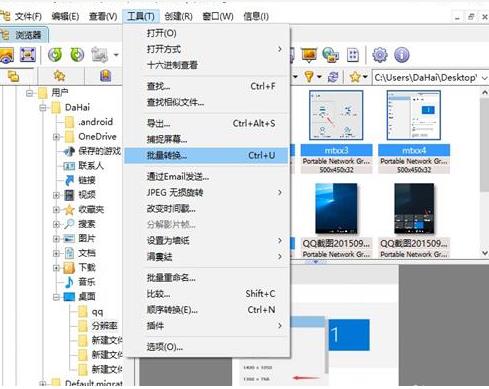Click the full screen view icon
Viewport: 489px width, 389px height.
[x=28, y=55]
